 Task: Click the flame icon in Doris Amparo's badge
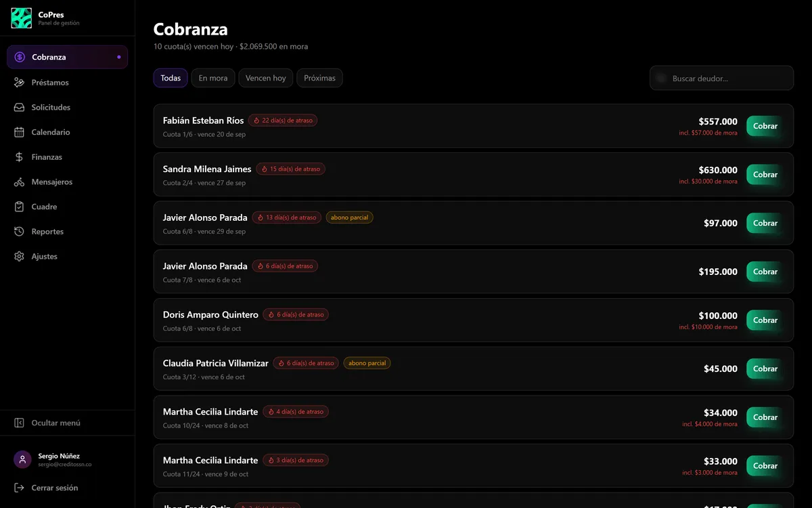pos(271,315)
